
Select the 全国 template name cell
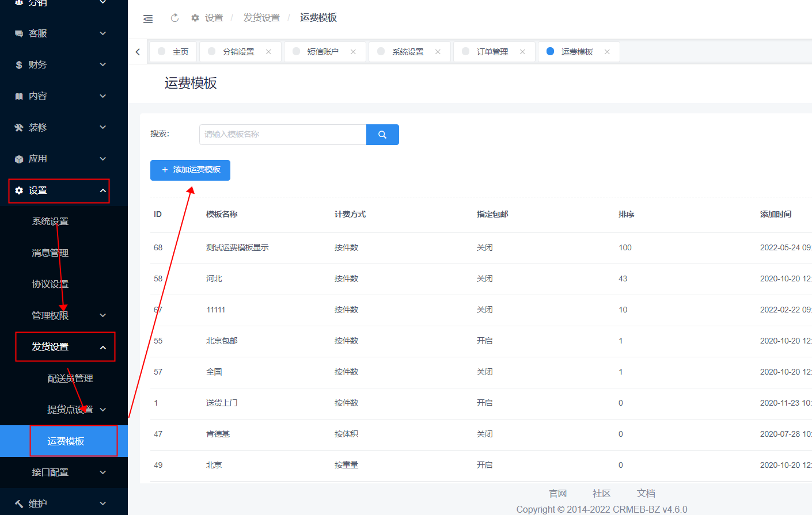click(214, 372)
